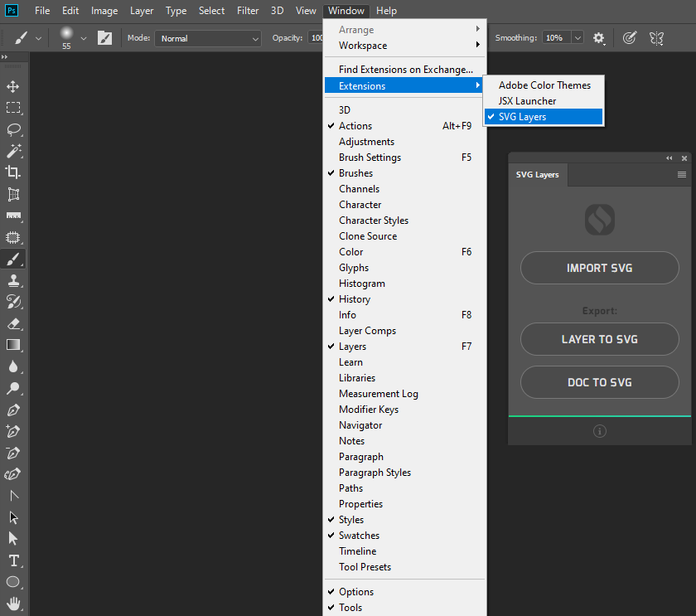Screen dimensions: 696x616
Task: Toggle the Swatches panel entry
Action: tap(405, 536)
